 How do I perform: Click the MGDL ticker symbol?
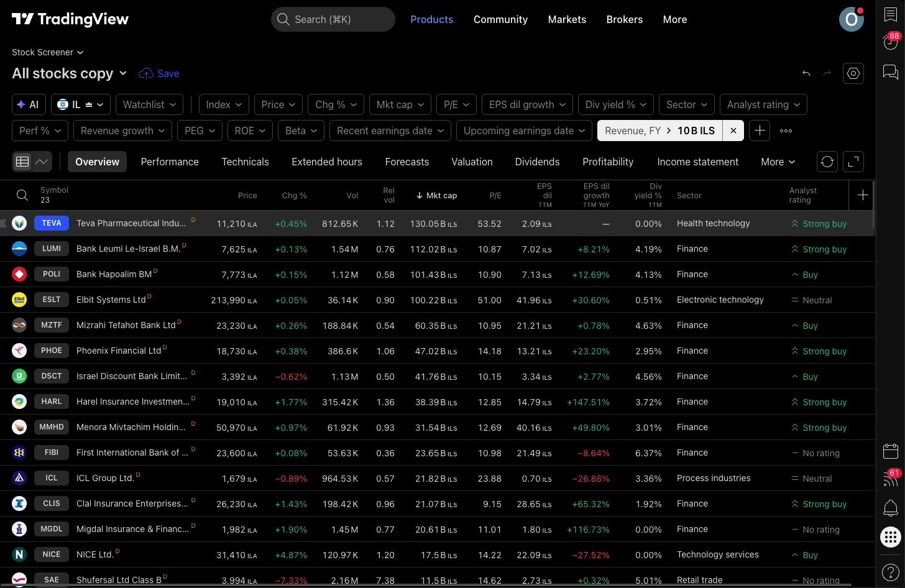tap(52, 529)
